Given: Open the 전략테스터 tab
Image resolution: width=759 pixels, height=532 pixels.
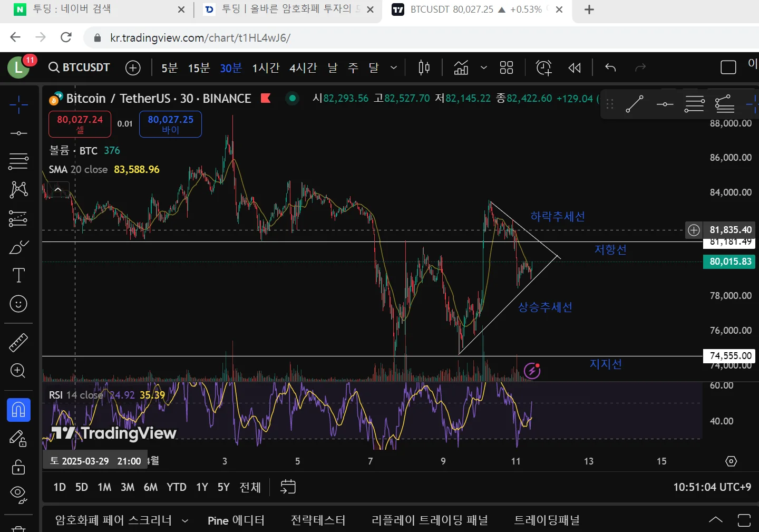Looking at the screenshot, I should [x=318, y=520].
